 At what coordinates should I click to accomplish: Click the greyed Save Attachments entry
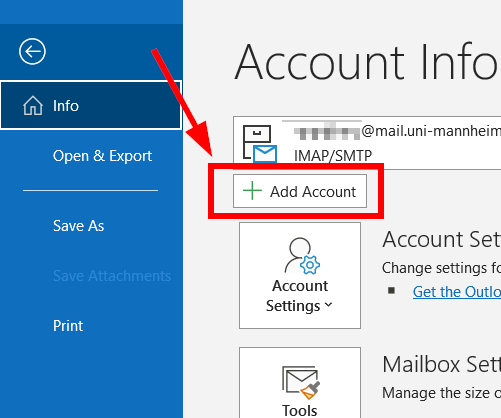click(112, 276)
